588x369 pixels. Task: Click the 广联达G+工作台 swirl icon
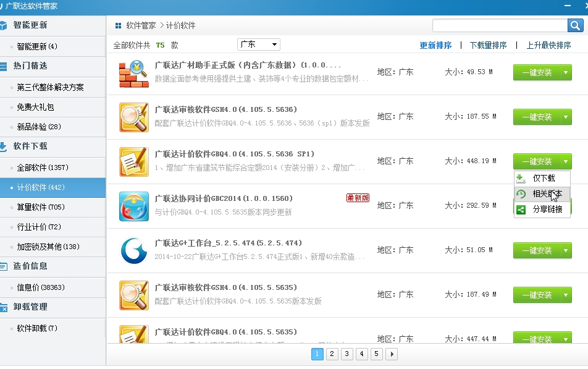point(134,251)
